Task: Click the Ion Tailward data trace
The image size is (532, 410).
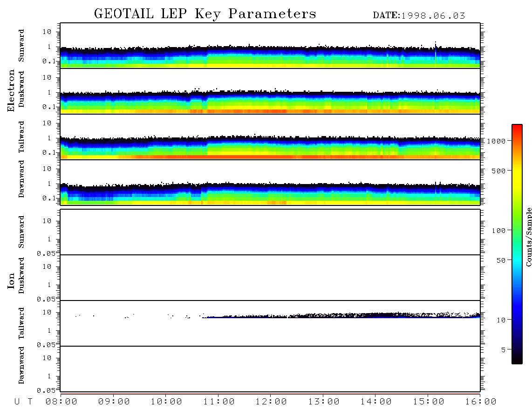Action: 341,315
